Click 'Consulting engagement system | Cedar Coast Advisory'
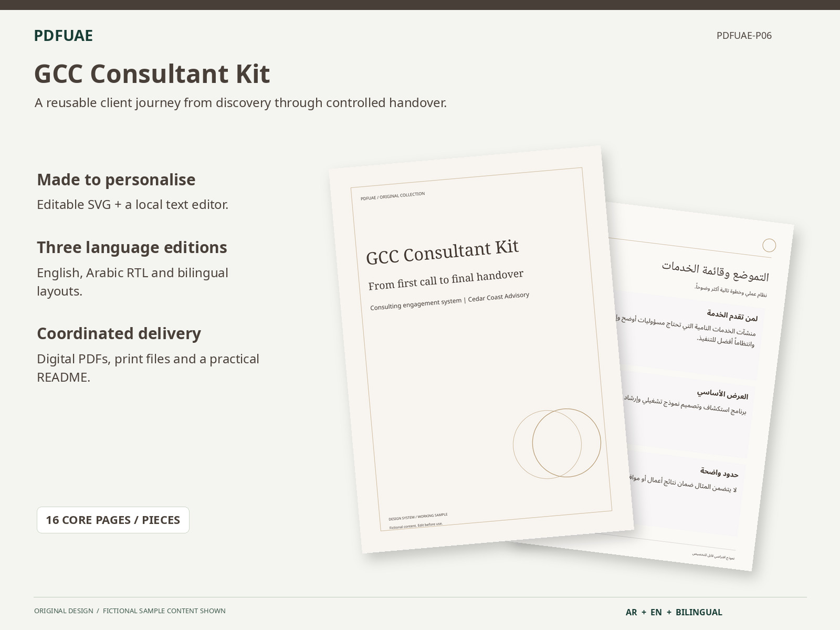 click(x=449, y=301)
